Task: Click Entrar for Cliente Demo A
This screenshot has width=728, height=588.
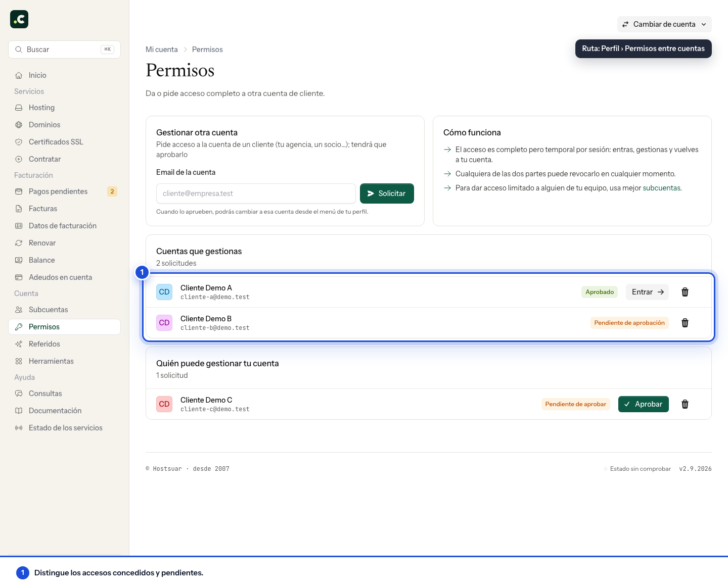Action: click(647, 292)
